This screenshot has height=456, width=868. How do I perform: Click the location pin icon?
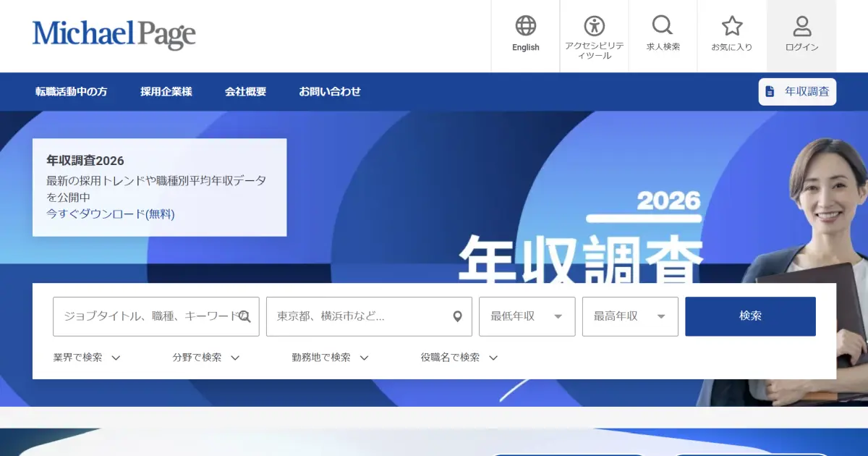click(457, 316)
